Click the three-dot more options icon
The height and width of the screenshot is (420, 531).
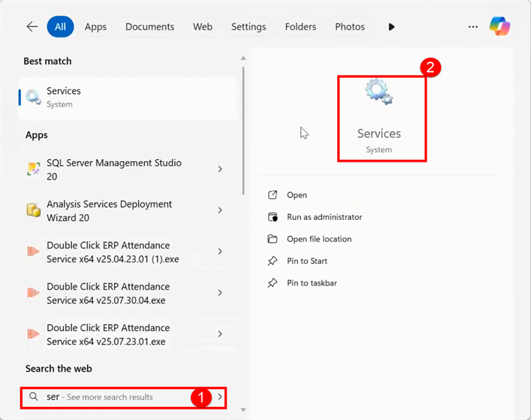pyautogui.click(x=474, y=27)
